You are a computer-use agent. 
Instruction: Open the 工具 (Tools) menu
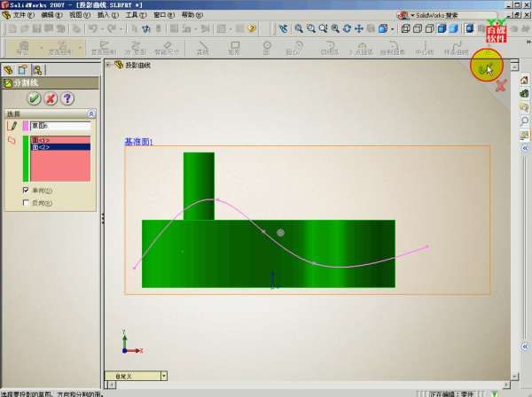pos(131,15)
